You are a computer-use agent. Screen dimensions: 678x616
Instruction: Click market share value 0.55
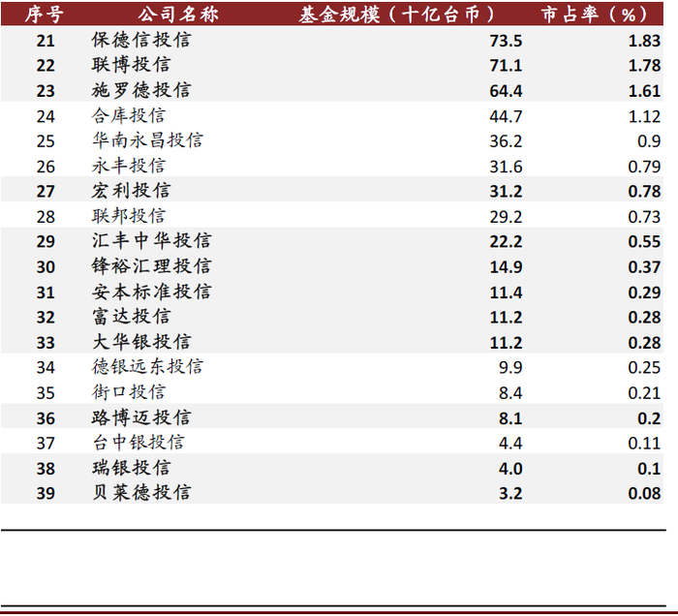pyautogui.click(x=644, y=241)
